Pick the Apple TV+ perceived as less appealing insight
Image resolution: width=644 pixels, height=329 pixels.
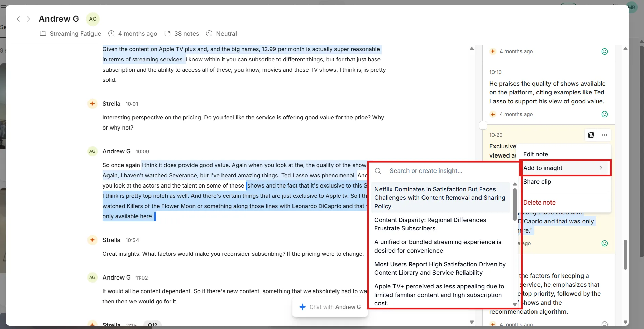point(441,295)
